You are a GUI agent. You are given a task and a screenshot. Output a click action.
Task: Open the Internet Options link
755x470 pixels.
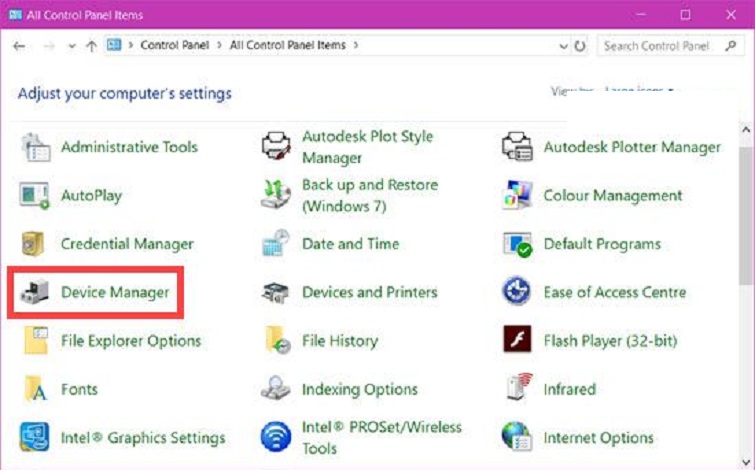pos(599,438)
